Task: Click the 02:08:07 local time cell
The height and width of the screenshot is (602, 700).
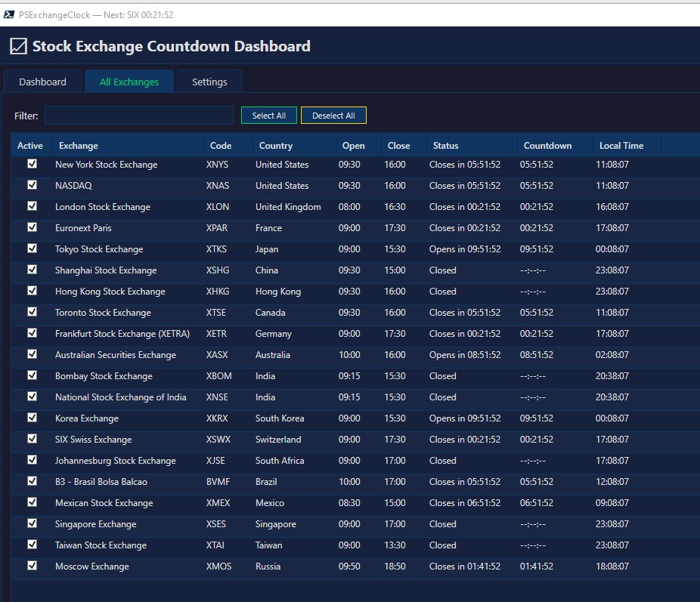Action: coord(612,355)
